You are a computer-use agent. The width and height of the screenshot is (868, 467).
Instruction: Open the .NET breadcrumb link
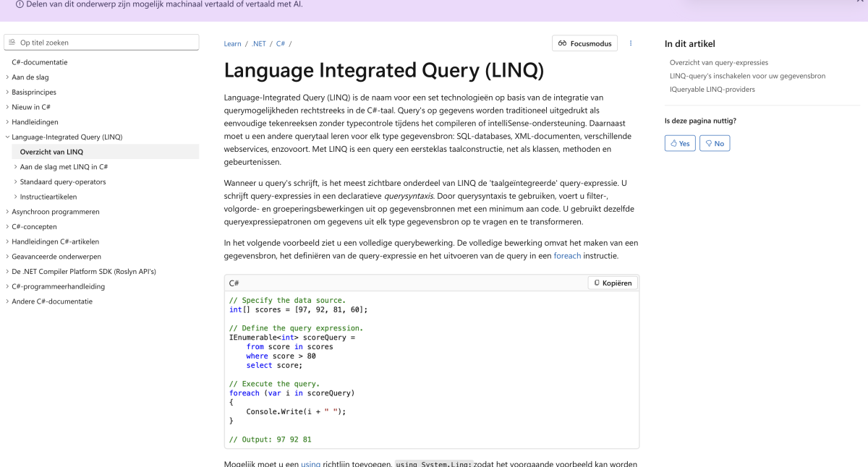[259, 43]
